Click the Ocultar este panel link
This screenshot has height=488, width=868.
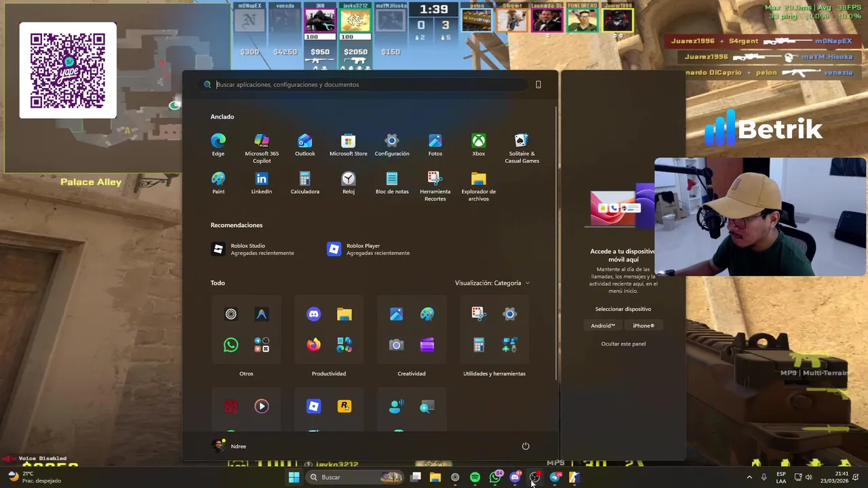tap(623, 344)
